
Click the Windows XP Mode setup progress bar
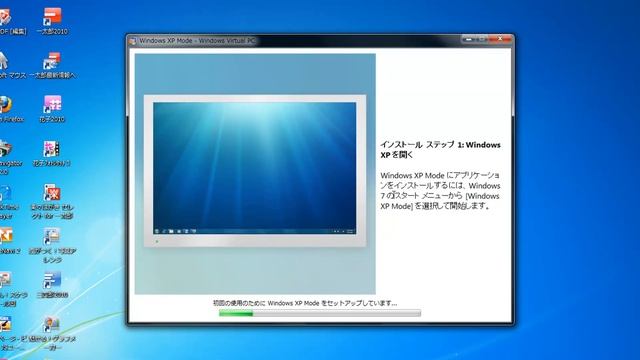[320, 313]
